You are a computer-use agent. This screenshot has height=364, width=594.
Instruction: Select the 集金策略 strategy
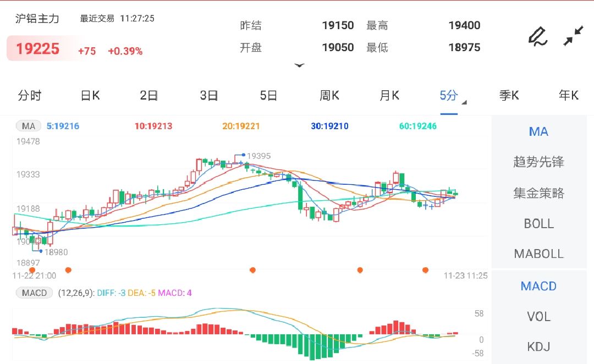point(538,192)
